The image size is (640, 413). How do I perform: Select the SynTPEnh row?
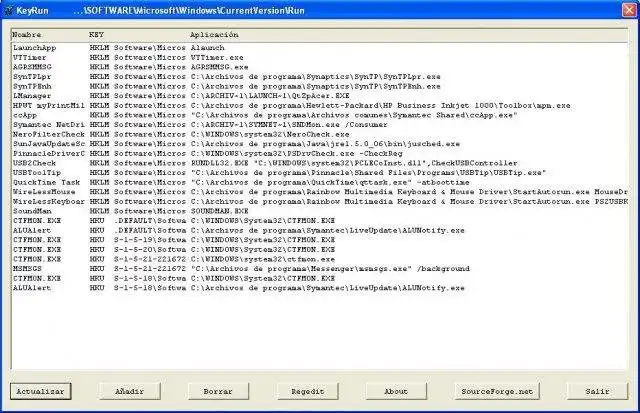(320, 86)
